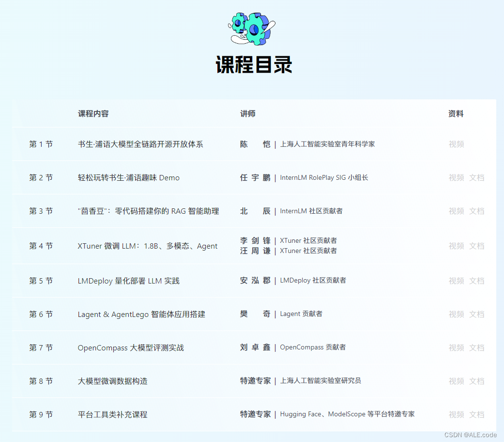The width and height of the screenshot is (504, 442).
Task: Click the title LMDeploy 社区贡献者
Action: click(x=313, y=280)
